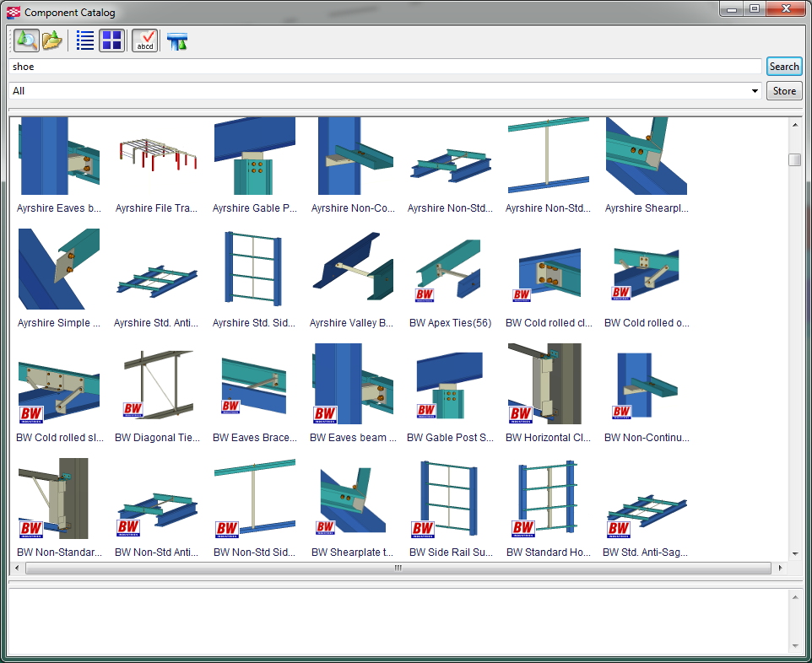Click the catalog horizontal scroll-left arrow
Image resolution: width=812 pixels, height=663 pixels.
point(17,568)
